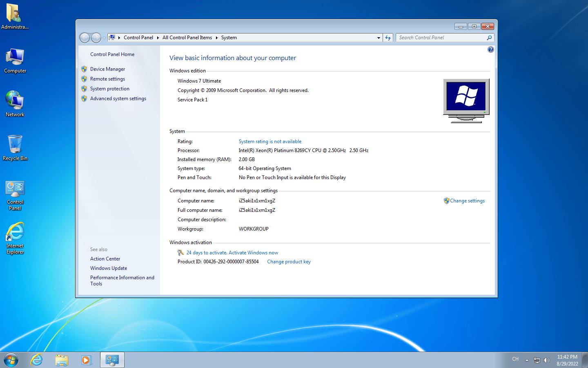Expand arrow after Control Panel breadcrumb

(158, 38)
